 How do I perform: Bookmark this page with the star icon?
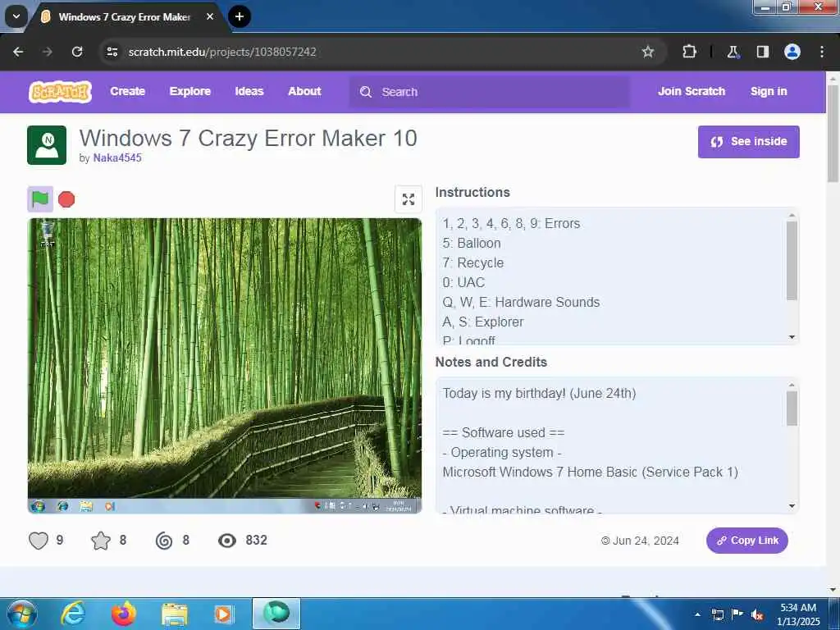coord(648,52)
